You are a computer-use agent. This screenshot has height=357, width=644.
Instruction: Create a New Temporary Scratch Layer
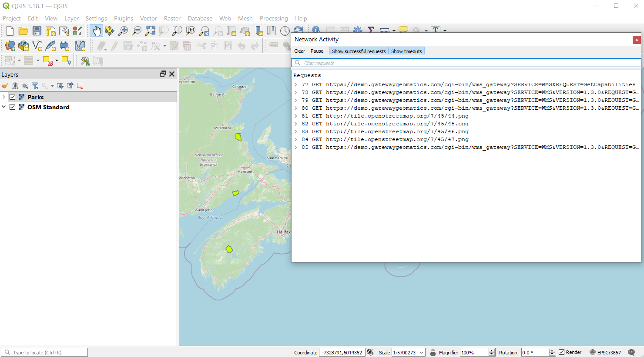click(64, 46)
